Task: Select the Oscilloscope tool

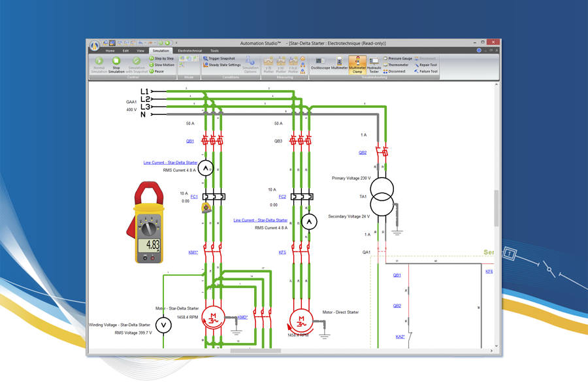Action: [x=320, y=63]
